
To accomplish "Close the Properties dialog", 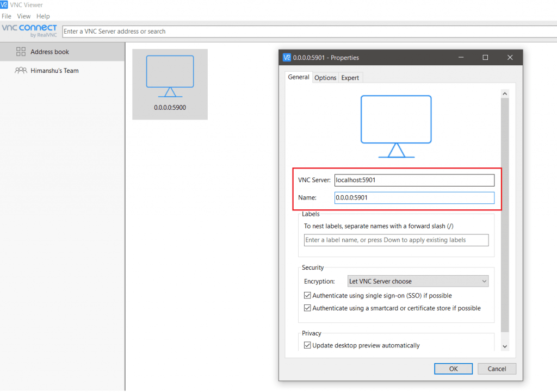I will (x=510, y=58).
